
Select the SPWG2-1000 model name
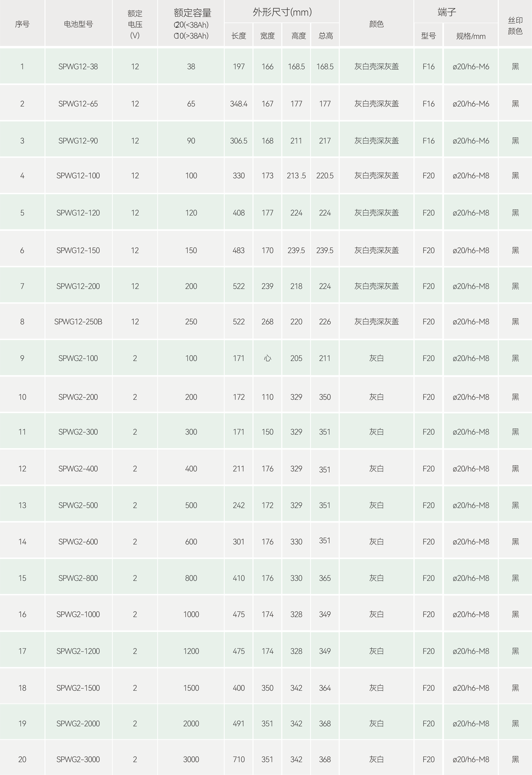[78, 614]
